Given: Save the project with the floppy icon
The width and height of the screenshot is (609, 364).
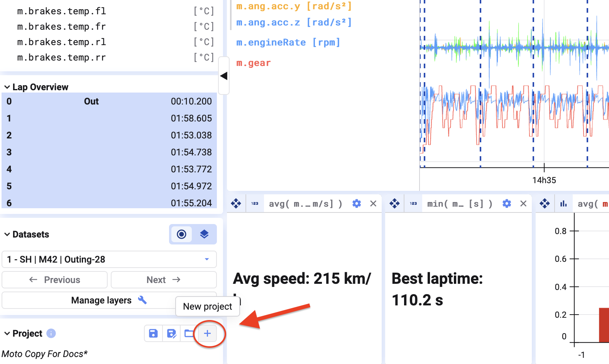Looking at the screenshot, I should [153, 334].
